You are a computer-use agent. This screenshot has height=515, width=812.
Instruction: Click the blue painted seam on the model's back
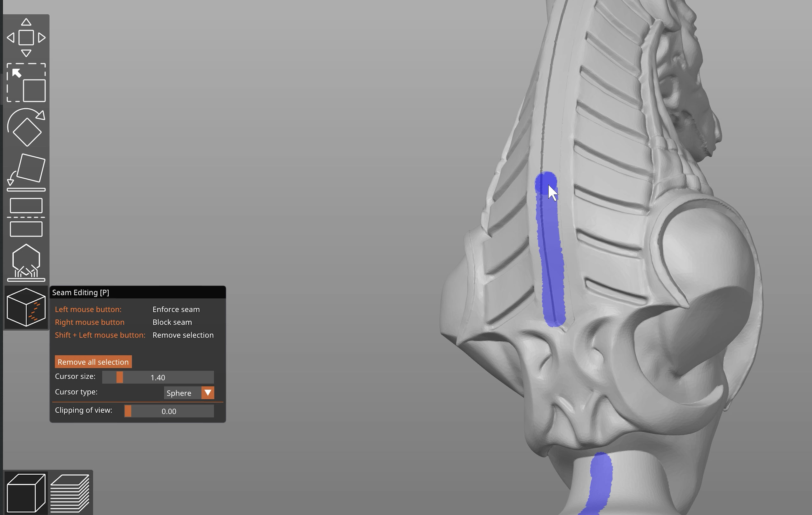(550, 250)
